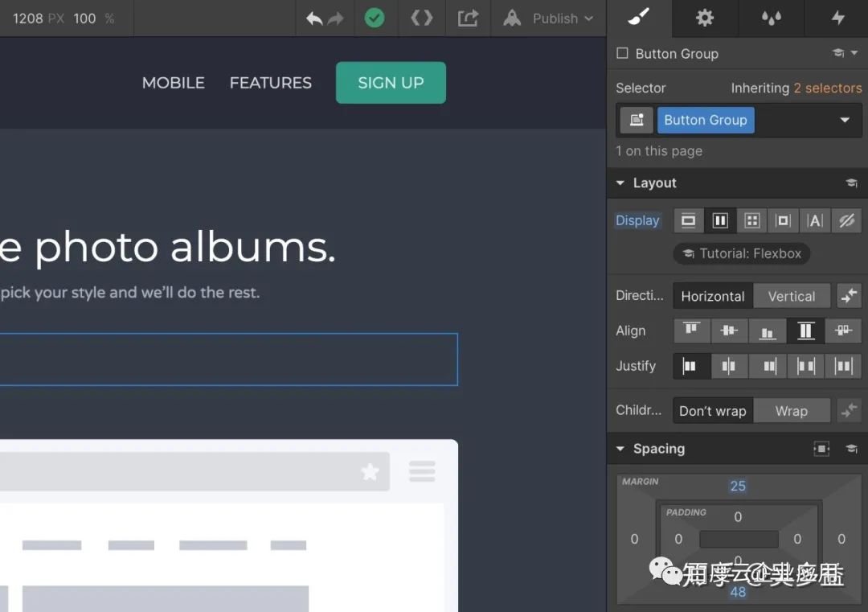Align items to end (bottom)
The width and height of the screenshot is (868, 612).
(x=768, y=331)
